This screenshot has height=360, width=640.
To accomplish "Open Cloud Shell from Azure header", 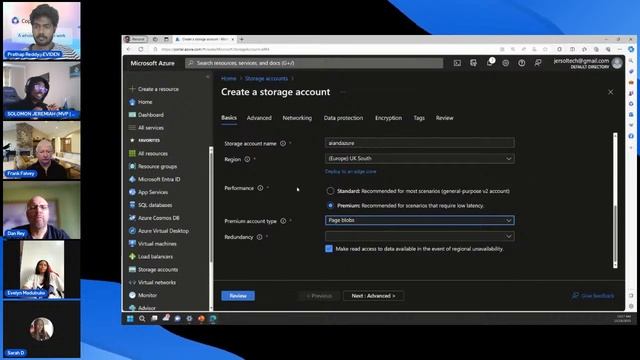I will coord(457,63).
